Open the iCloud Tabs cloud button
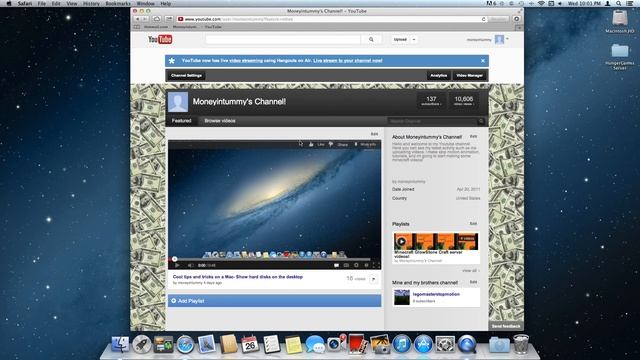This screenshot has height=360, width=640. click(157, 19)
